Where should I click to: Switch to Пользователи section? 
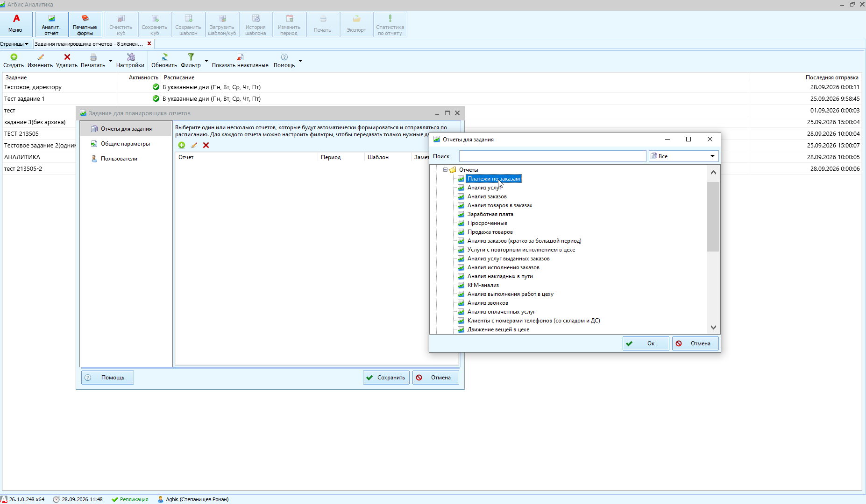coord(119,159)
